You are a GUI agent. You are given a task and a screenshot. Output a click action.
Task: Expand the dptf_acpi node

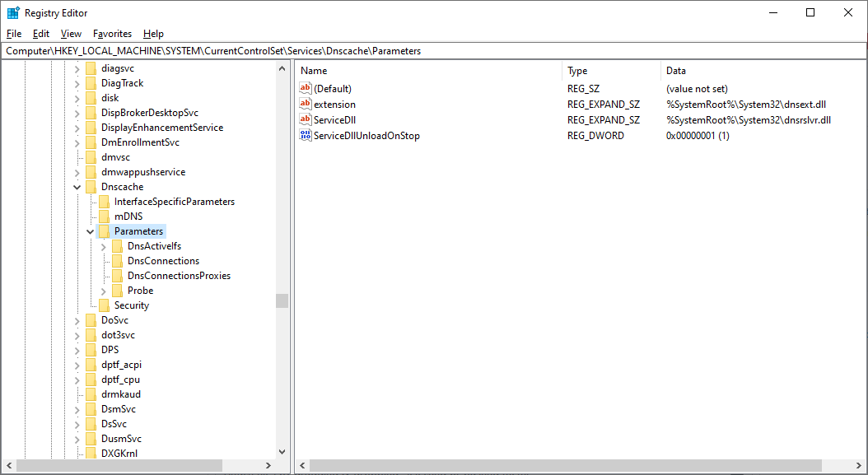[x=77, y=366]
